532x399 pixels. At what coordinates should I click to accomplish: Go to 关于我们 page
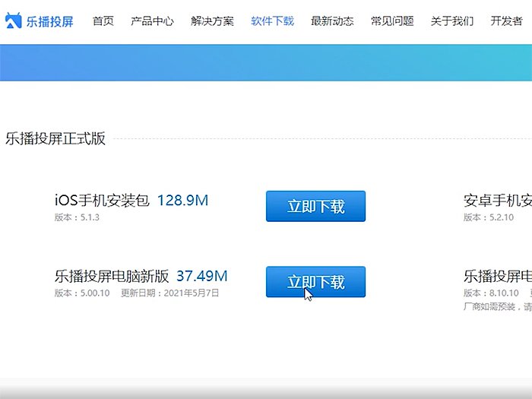point(452,21)
